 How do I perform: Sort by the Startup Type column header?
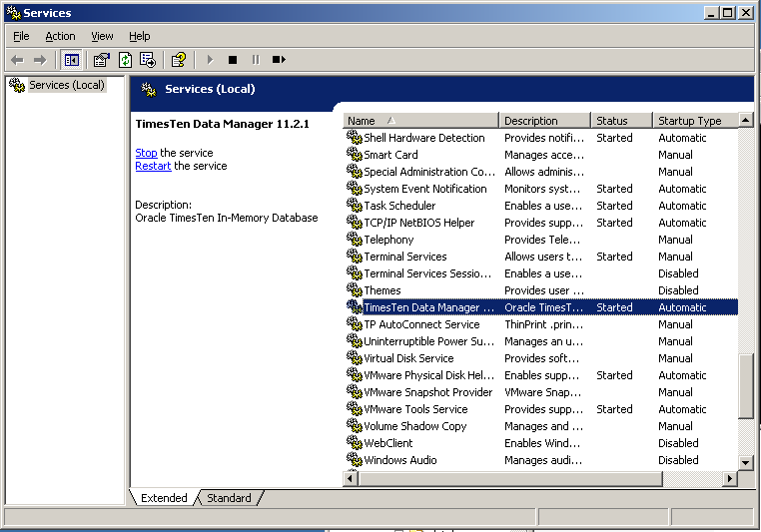point(695,120)
